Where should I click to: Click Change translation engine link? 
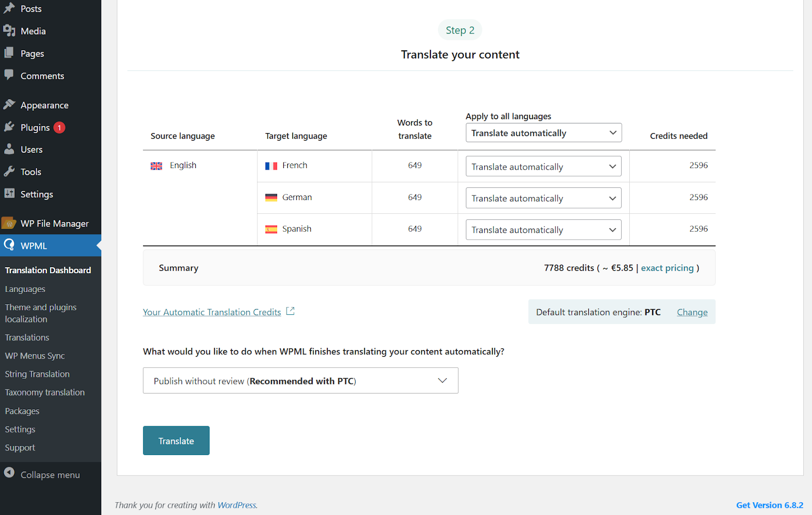point(692,312)
